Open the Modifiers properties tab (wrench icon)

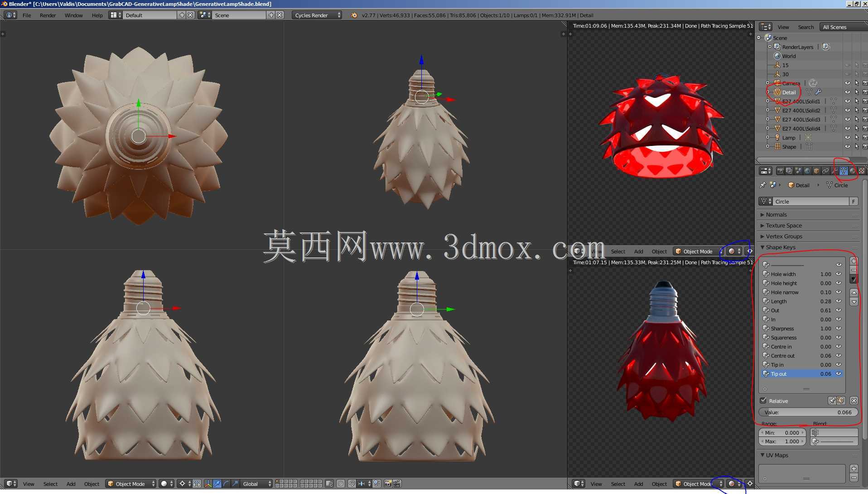(834, 171)
